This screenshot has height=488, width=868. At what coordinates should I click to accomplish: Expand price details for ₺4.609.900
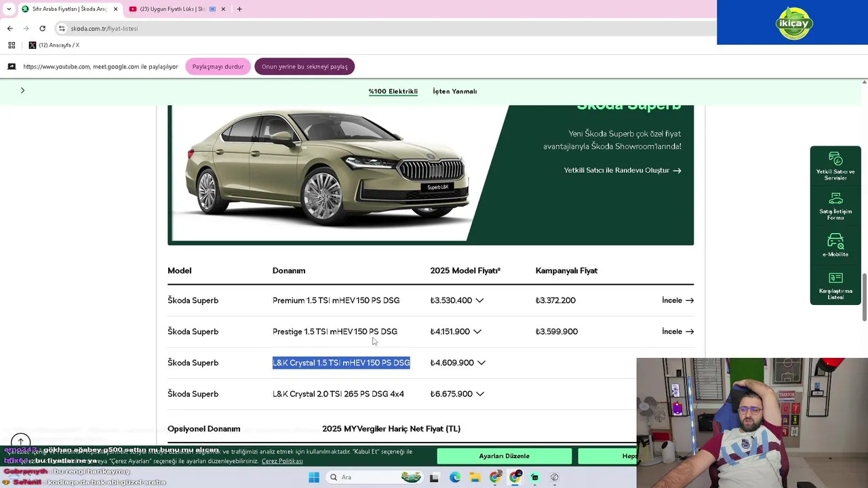[x=481, y=363]
